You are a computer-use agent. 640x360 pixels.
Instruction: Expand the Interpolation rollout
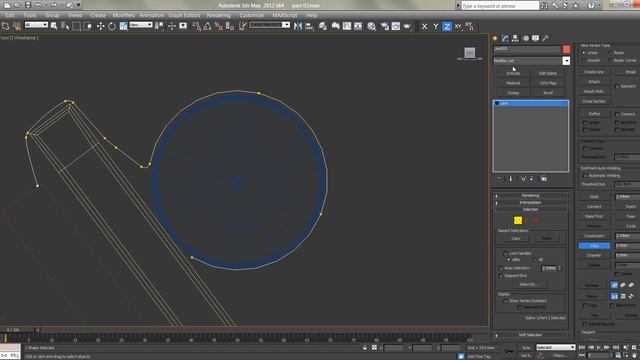[530, 202]
